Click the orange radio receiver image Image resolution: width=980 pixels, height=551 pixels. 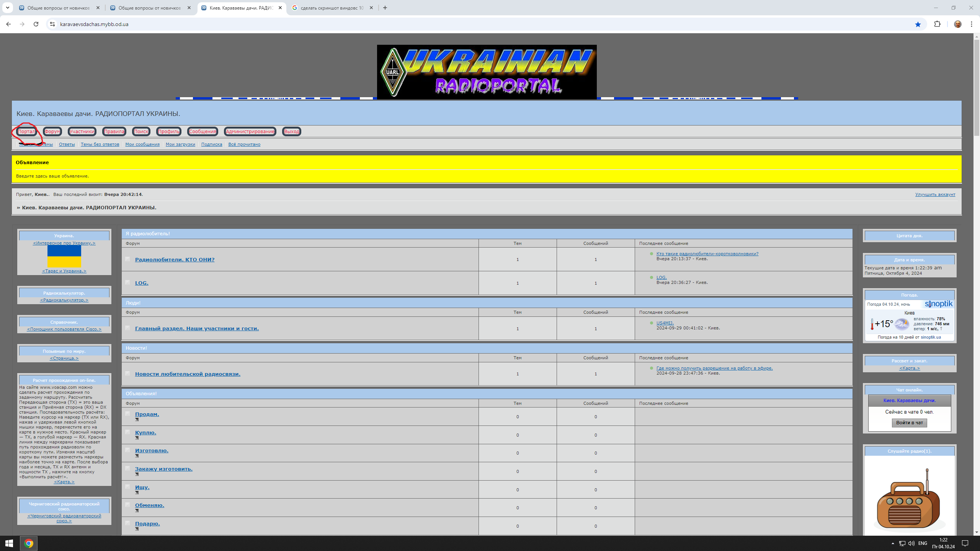[x=908, y=499]
